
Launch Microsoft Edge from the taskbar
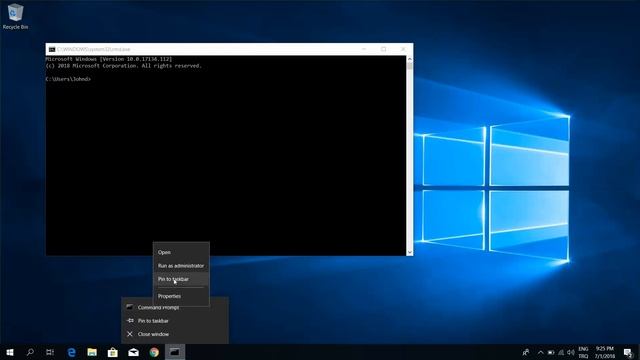click(71, 352)
